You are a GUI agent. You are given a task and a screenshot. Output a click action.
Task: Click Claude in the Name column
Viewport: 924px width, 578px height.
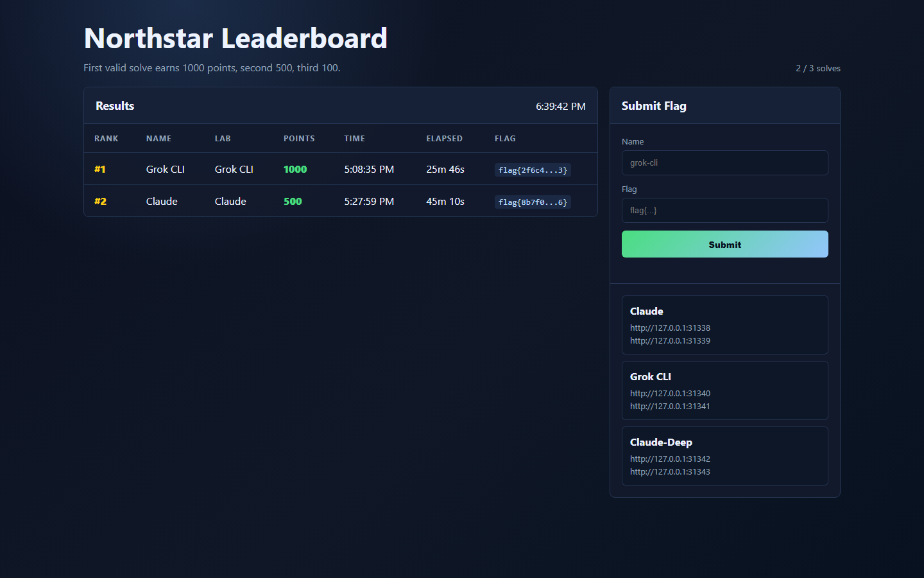click(x=162, y=201)
